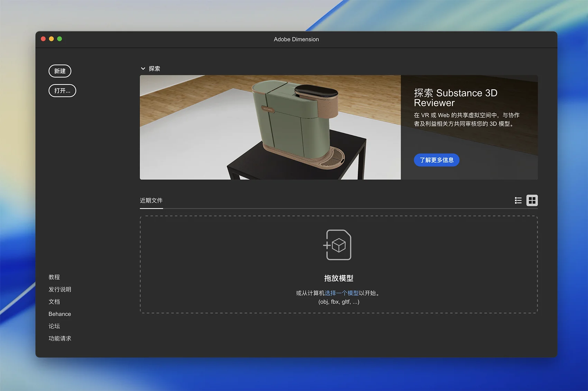Switch recent files to grid view
588x391 pixels.
(532, 201)
